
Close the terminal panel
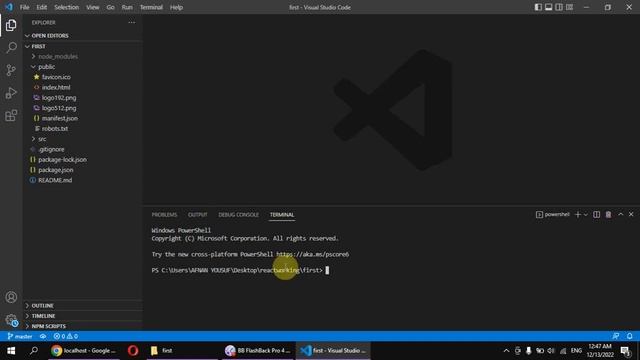[631, 214]
